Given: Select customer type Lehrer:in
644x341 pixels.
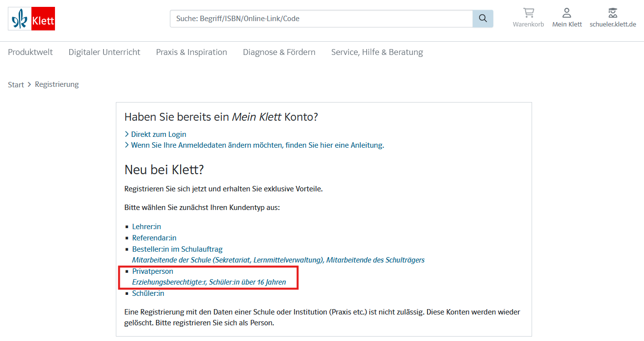Looking at the screenshot, I should (x=146, y=227).
